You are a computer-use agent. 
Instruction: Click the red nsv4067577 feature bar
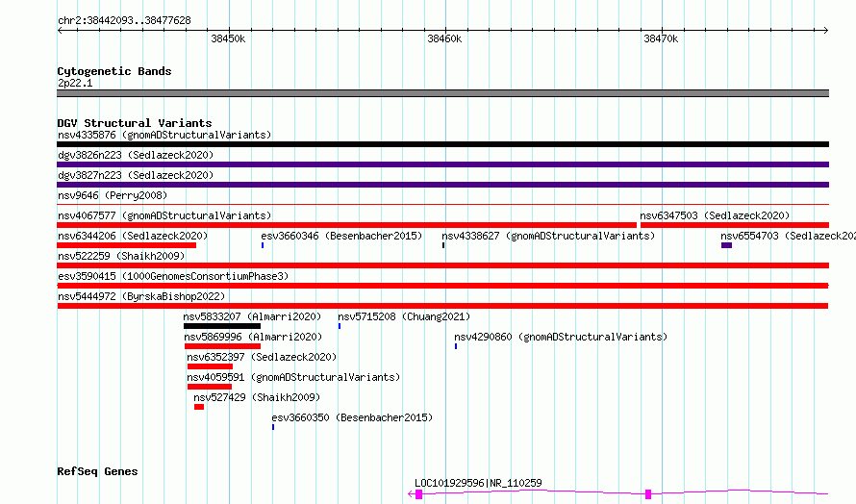(x=346, y=225)
